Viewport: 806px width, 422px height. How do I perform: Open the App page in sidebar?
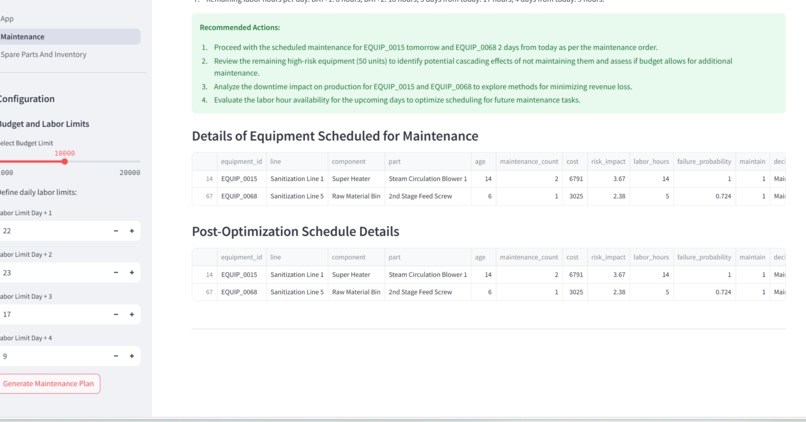point(7,19)
